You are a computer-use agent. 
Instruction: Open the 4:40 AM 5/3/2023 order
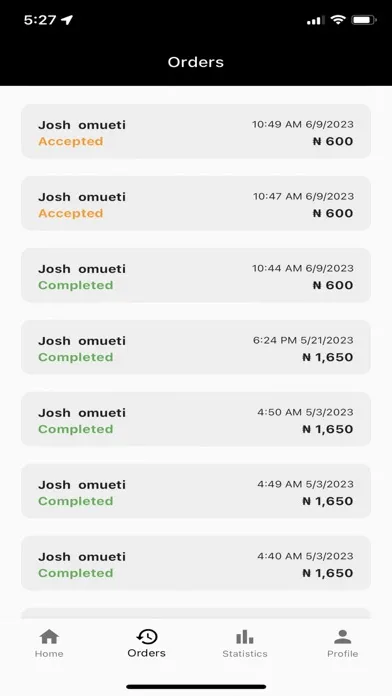(196, 563)
